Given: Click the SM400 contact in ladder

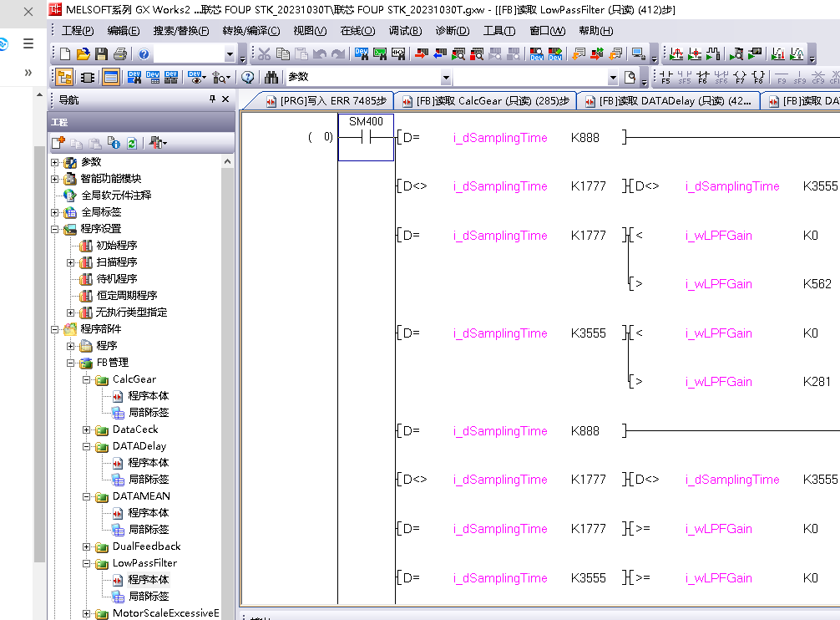Looking at the screenshot, I should 366,137.
